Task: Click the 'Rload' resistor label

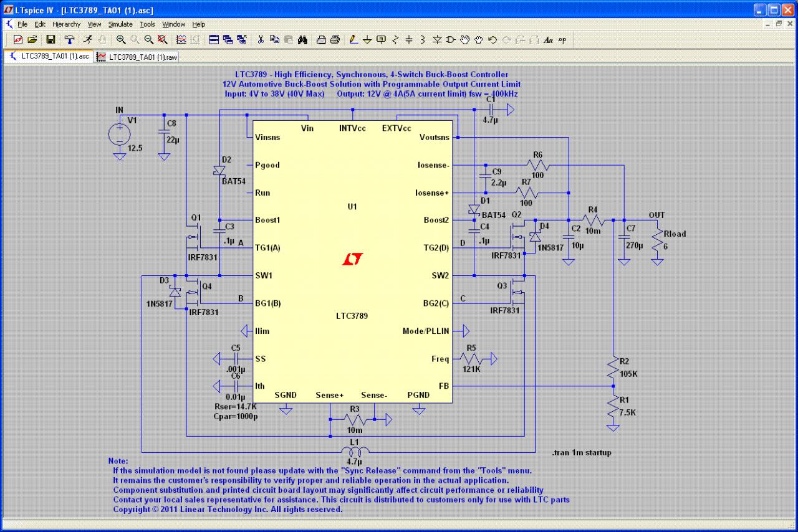Action: pyautogui.click(x=674, y=234)
